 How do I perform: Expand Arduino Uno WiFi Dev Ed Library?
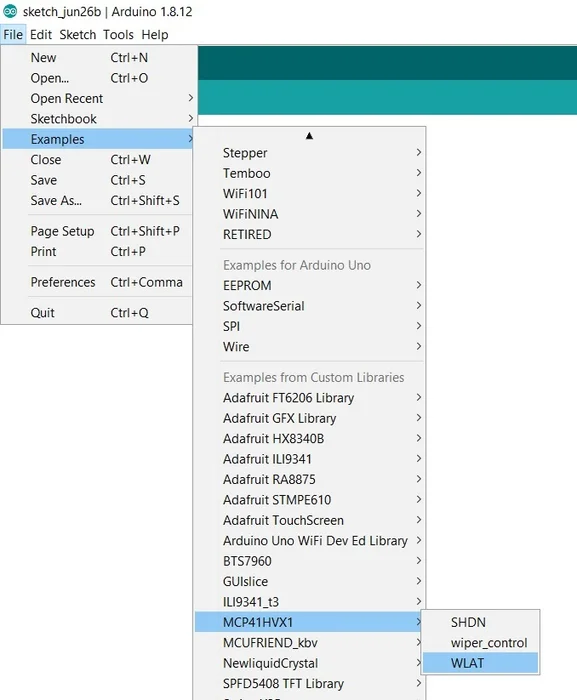point(310,541)
